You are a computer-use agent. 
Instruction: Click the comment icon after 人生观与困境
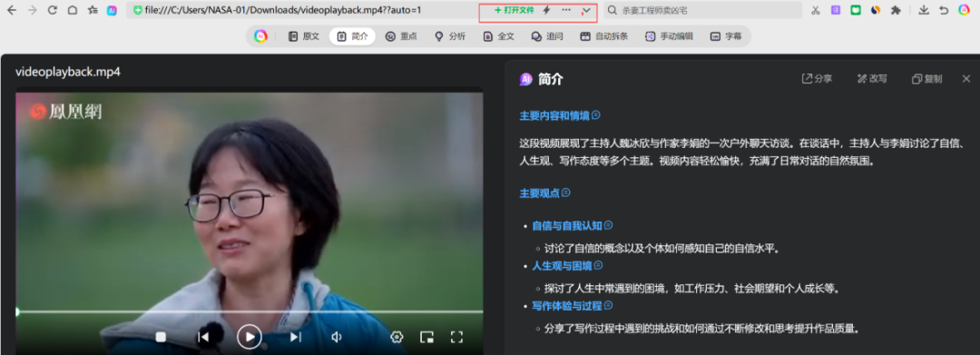[598, 265]
